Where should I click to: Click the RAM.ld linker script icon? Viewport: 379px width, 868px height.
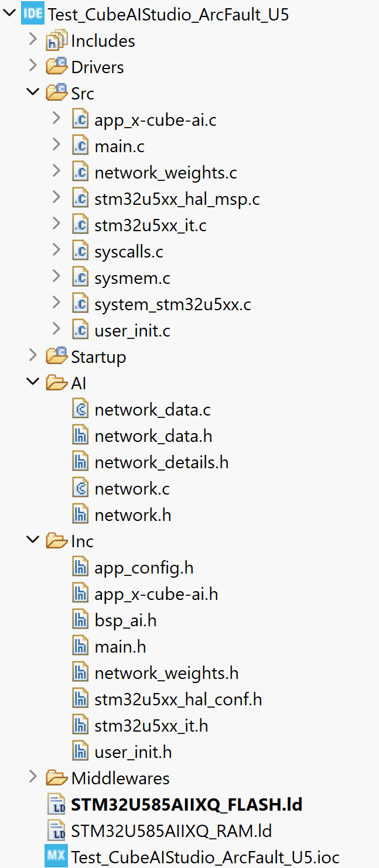click(x=57, y=831)
